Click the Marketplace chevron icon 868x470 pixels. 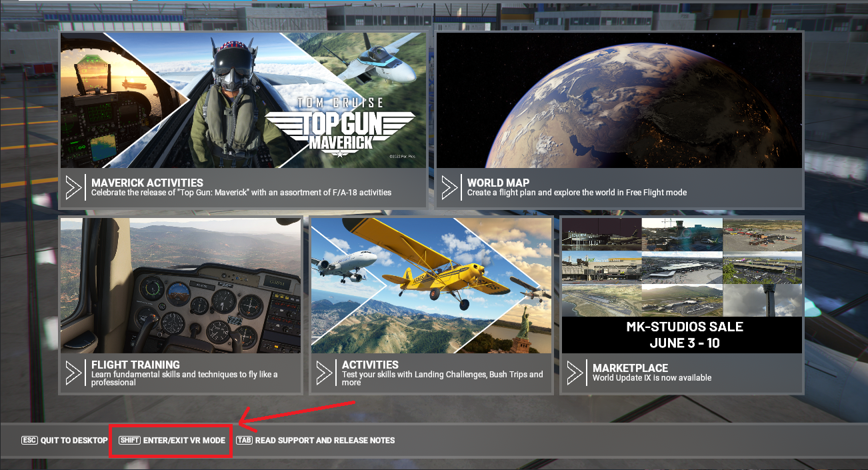click(575, 373)
